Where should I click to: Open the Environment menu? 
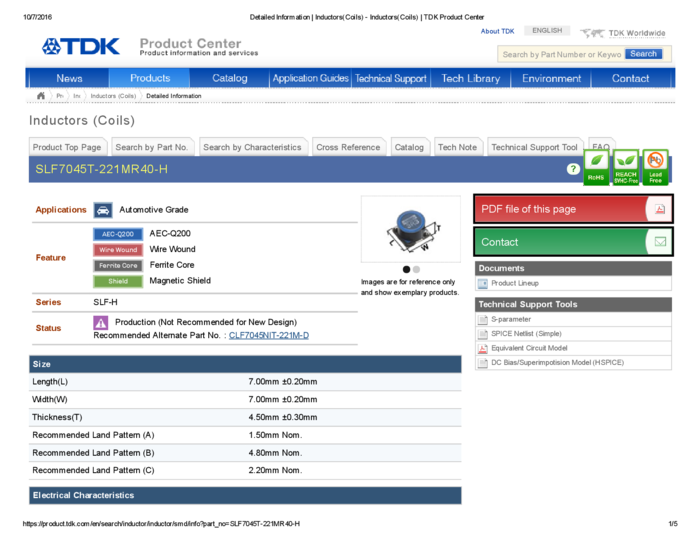click(x=551, y=79)
